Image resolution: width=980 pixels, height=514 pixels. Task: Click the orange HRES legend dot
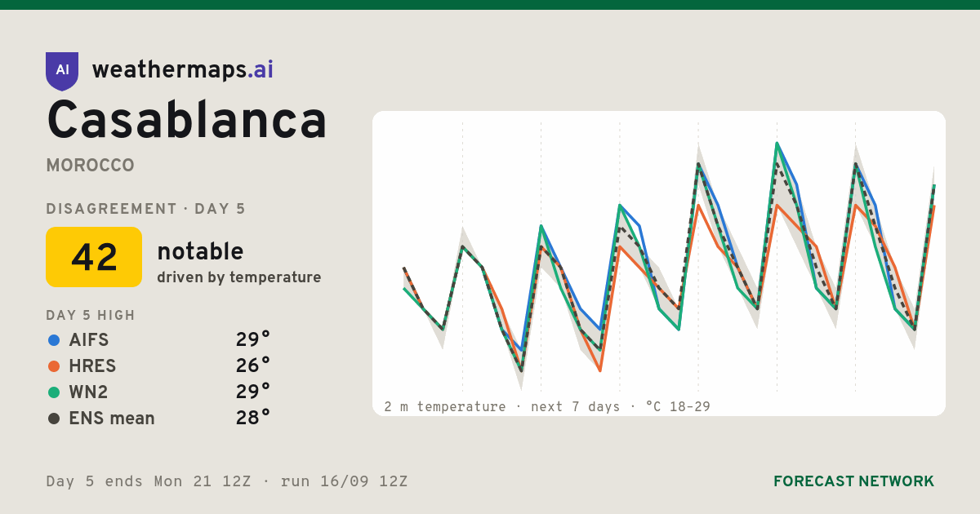click(54, 366)
